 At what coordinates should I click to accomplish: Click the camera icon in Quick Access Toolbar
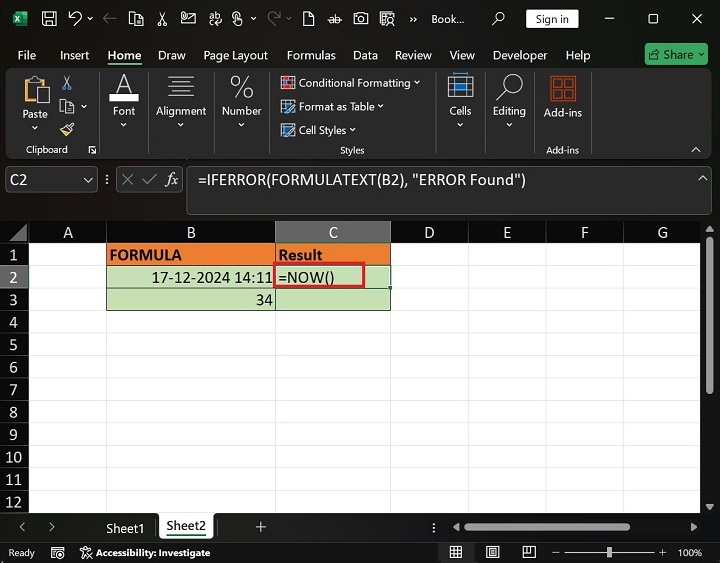pos(360,19)
